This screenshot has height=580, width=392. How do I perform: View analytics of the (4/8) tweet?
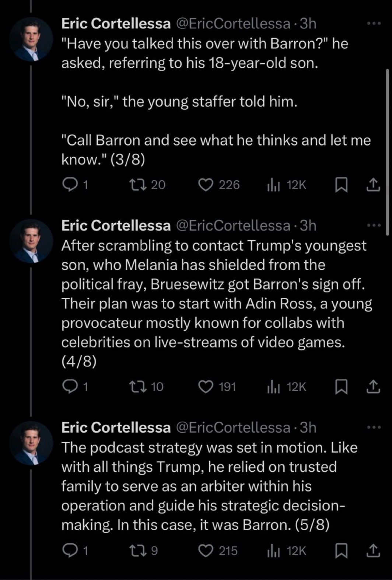click(x=273, y=386)
